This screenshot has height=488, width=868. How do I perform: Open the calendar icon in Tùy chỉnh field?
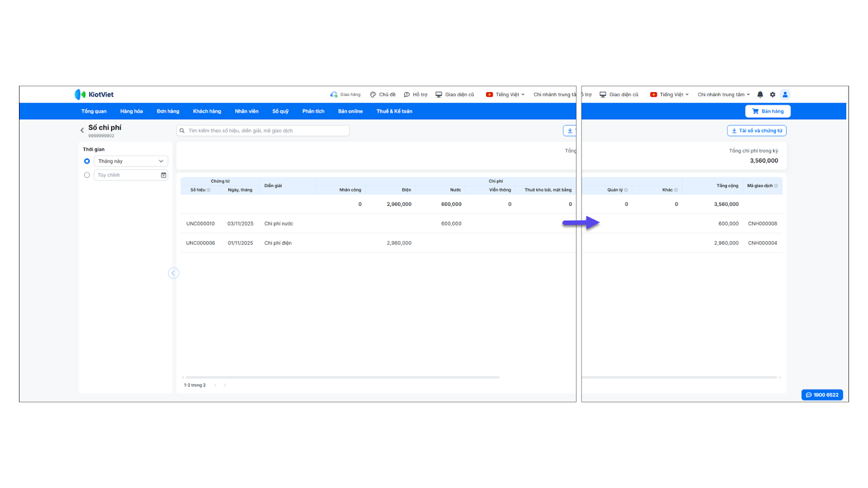(163, 175)
